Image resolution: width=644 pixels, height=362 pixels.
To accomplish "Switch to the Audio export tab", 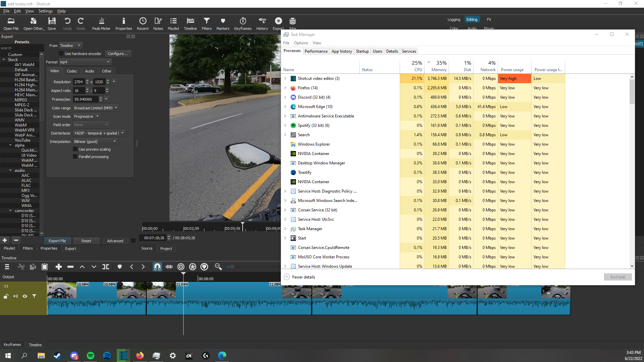I will coord(90,71).
